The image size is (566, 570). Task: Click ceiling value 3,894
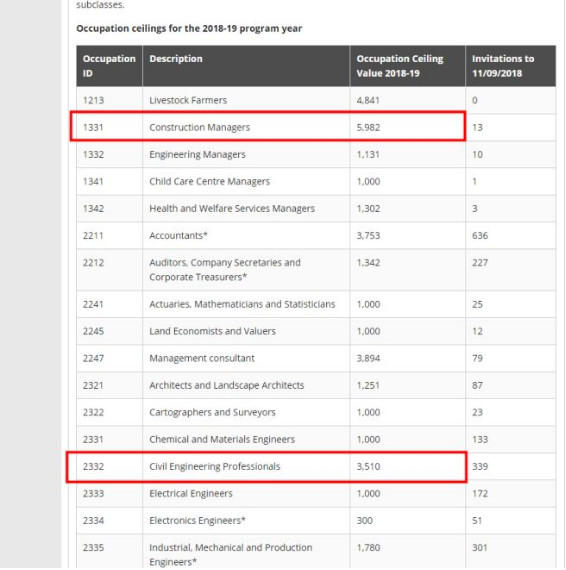[x=368, y=358]
